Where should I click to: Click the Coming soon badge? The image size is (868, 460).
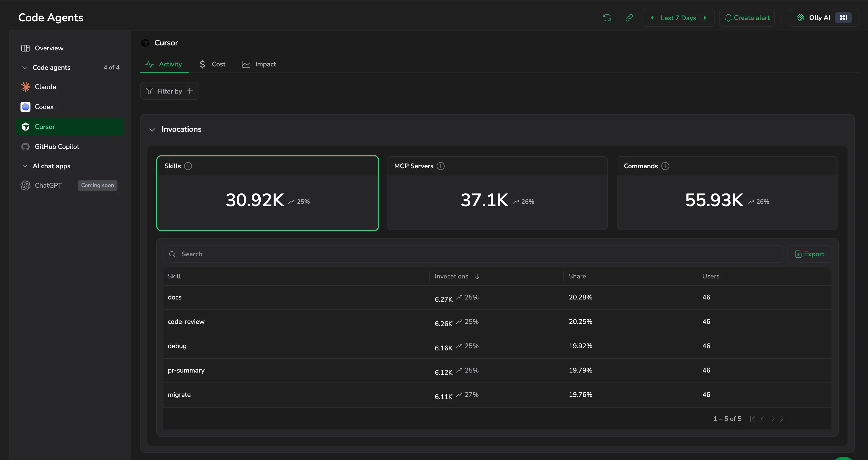[x=97, y=185]
